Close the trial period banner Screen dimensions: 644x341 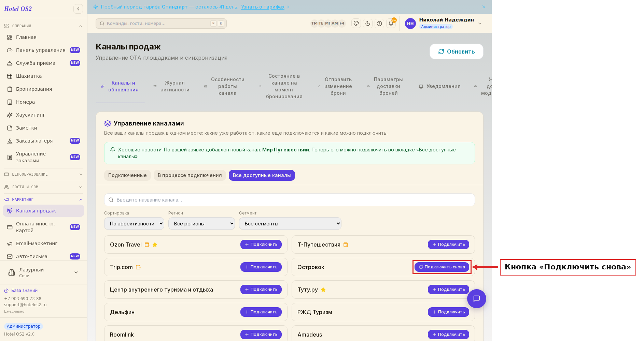click(x=484, y=7)
